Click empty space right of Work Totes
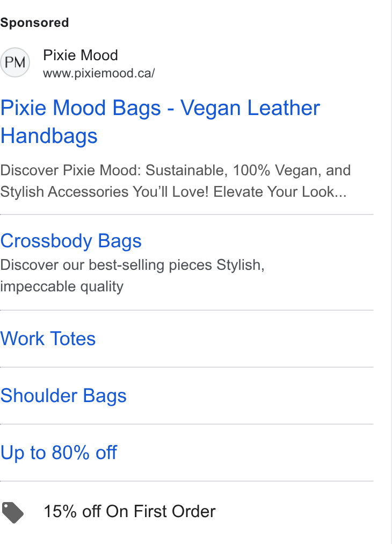 [x=235, y=339]
